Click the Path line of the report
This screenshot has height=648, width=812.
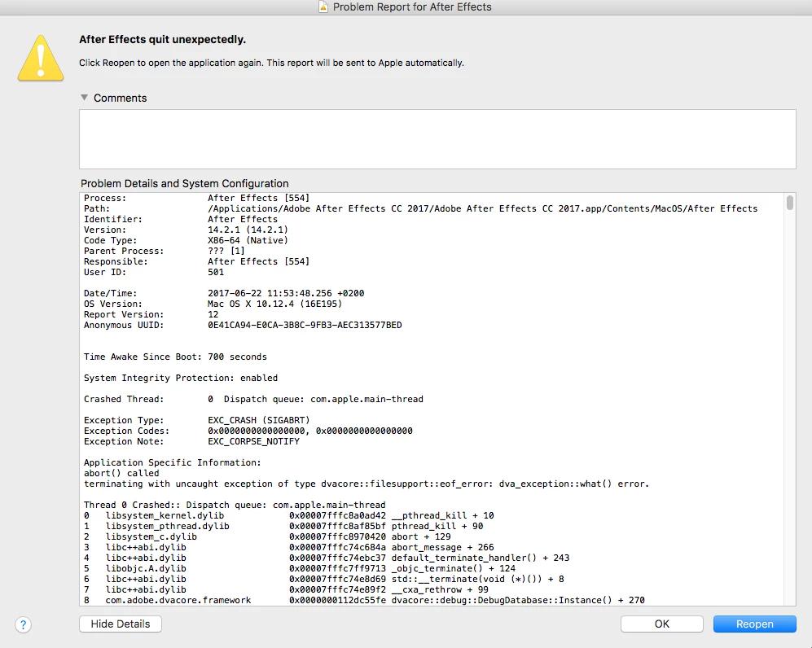(420, 208)
